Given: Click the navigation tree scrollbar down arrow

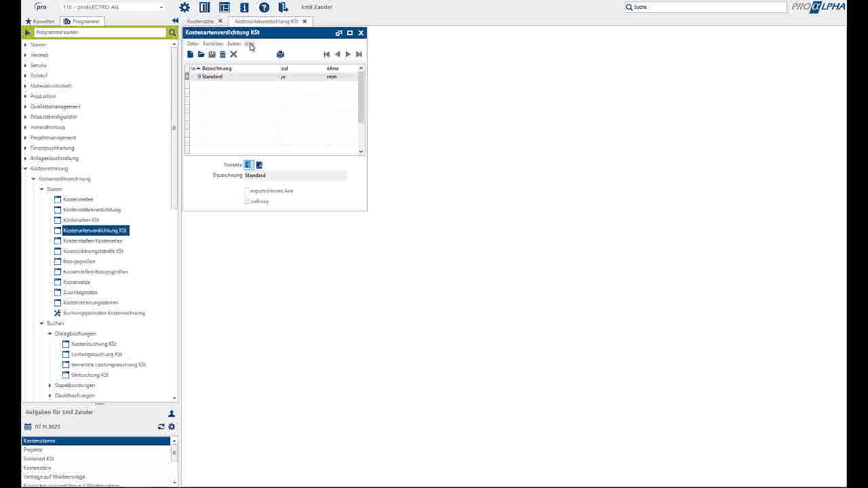Looking at the screenshot, I should pyautogui.click(x=174, y=398).
